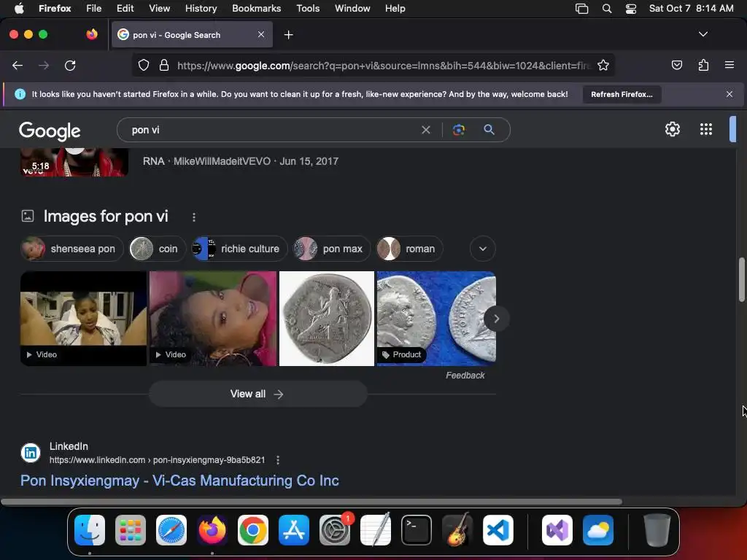This screenshot has height=560, width=747.
Task: Open the History menu
Action: 201,9
